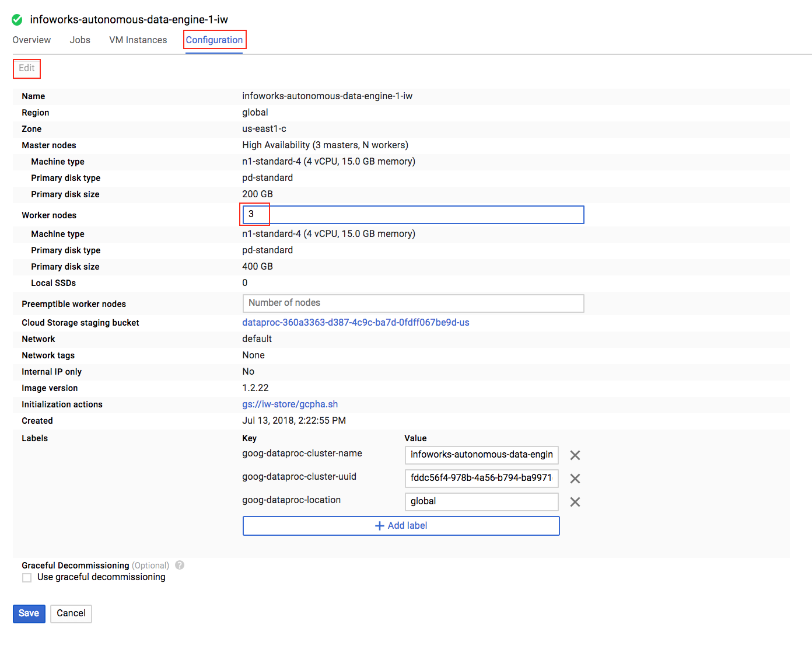Click the Name value in the configuration table
Screen dimensions: 812x656
327,96
